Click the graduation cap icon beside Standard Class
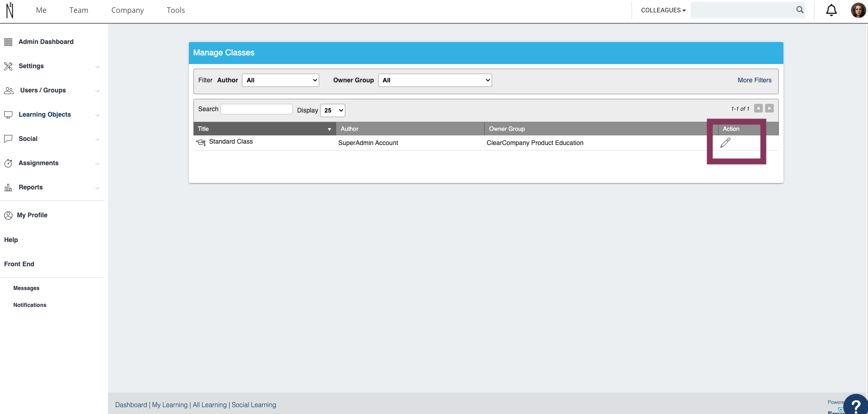Screen dimensions: 868x414 [201, 143]
